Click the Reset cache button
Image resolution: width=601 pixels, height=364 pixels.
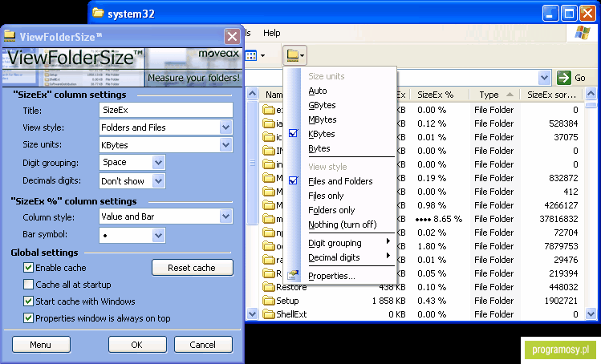click(193, 268)
